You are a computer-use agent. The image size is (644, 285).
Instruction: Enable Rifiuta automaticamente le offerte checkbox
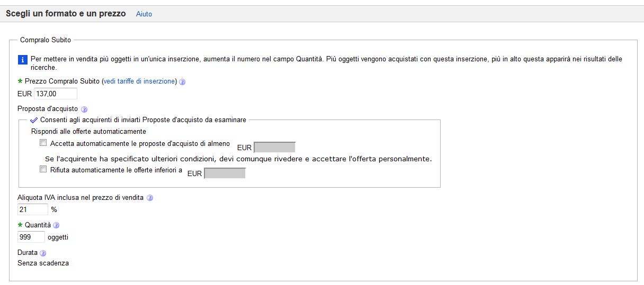pos(43,170)
